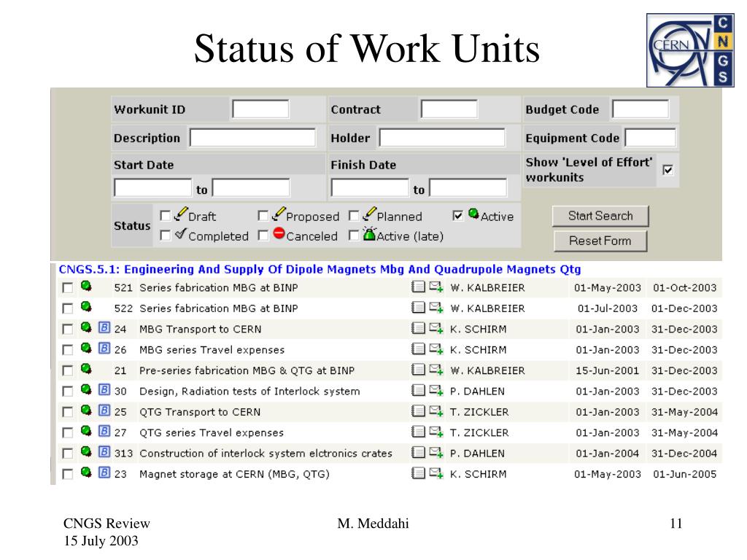
Task: Click 'Construction of interlock system elctronics crates' text
Action: [x=266, y=454]
